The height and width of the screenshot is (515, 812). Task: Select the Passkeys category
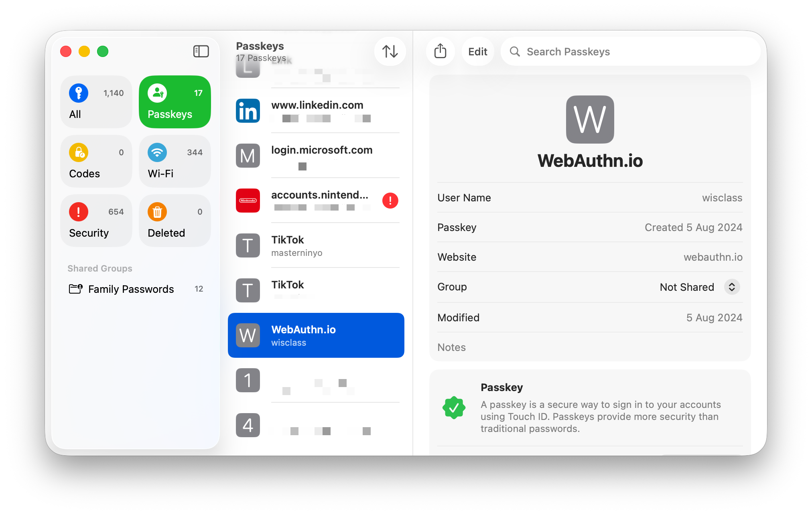click(x=175, y=102)
